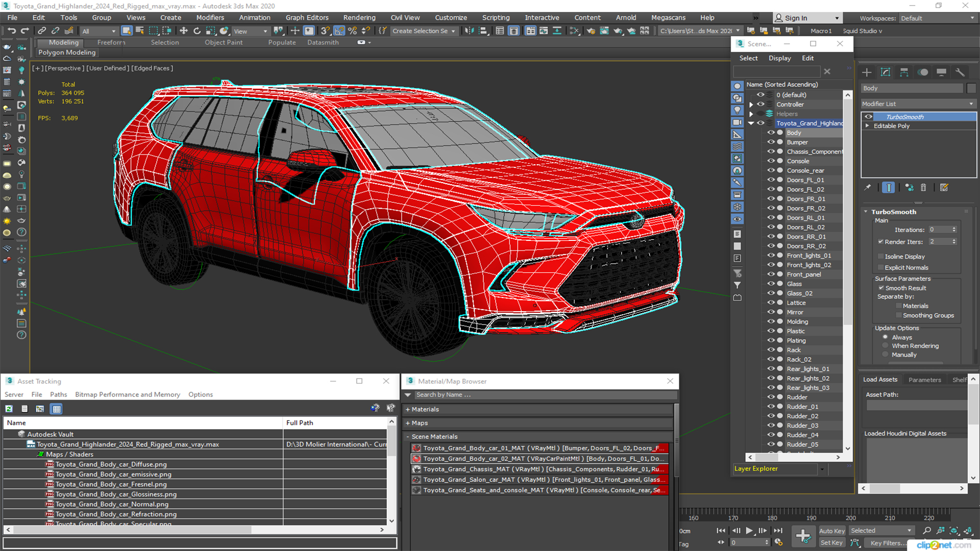Open the Rendering menu
980x551 pixels.
[359, 17]
